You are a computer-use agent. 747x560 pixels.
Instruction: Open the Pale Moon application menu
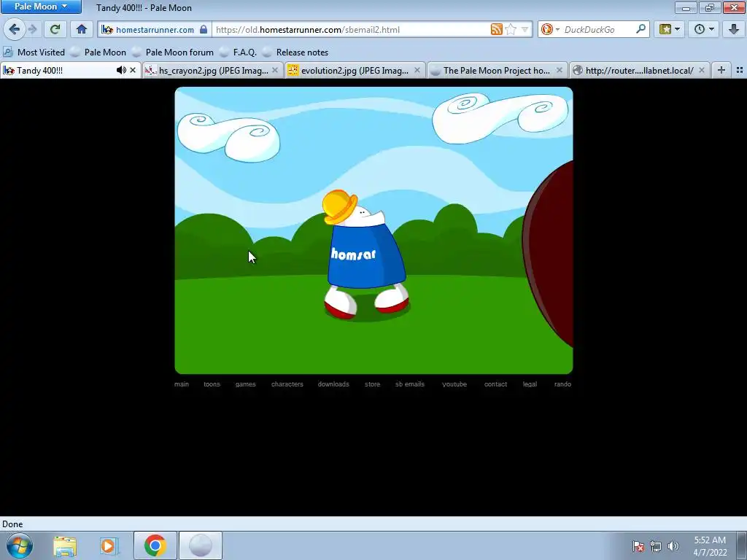(x=41, y=7)
